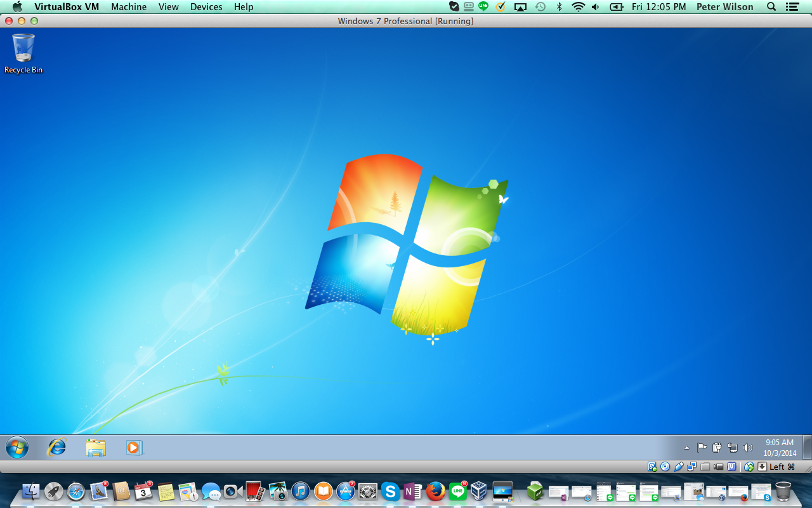Click VirtualBox optical disc status icon
This screenshot has height=508, width=812.
click(665, 467)
